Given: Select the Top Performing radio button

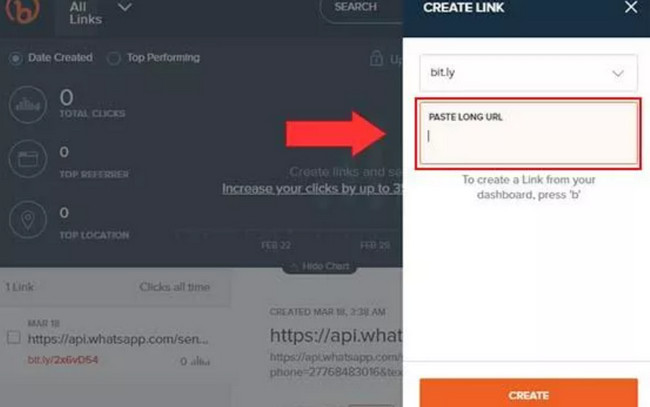Looking at the screenshot, I should pos(114,58).
